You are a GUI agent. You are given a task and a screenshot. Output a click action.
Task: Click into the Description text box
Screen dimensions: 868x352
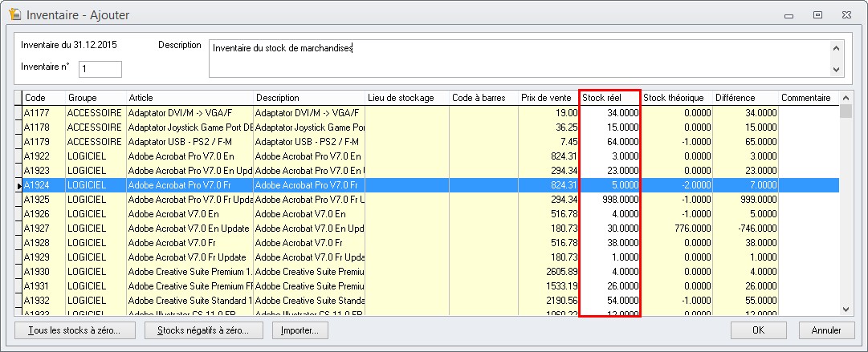pyautogui.click(x=519, y=58)
